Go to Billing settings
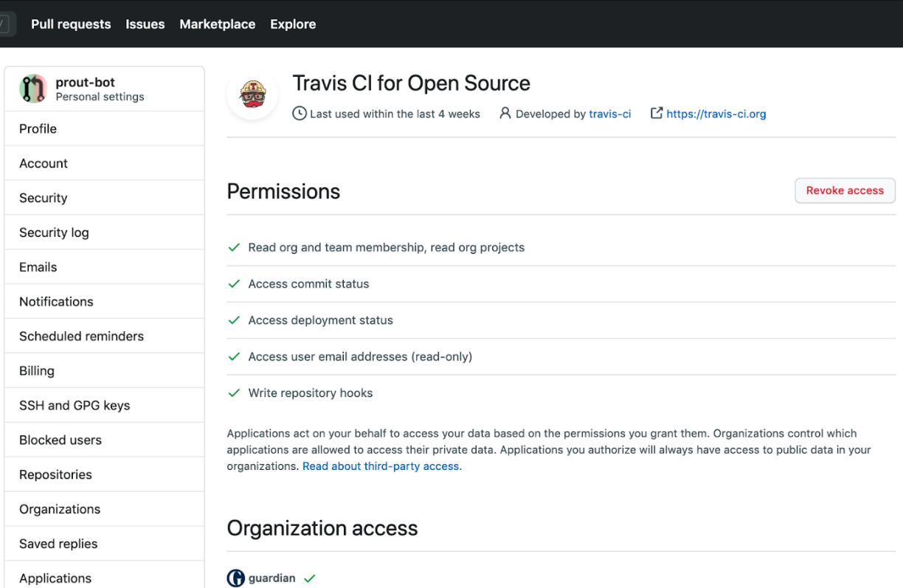 [104, 371]
